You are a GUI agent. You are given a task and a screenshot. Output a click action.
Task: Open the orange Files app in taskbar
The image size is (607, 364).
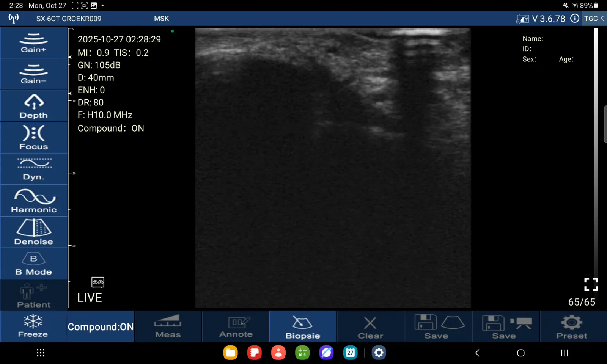click(x=230, y=353)
